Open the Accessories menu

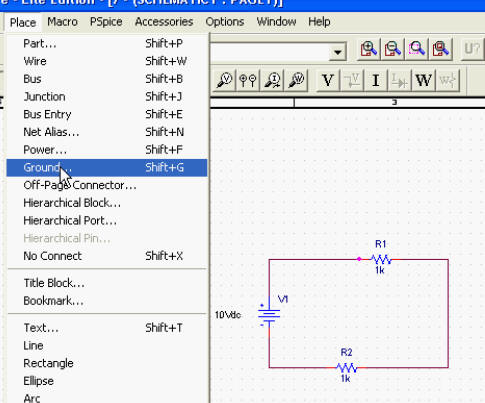(164, 22)
